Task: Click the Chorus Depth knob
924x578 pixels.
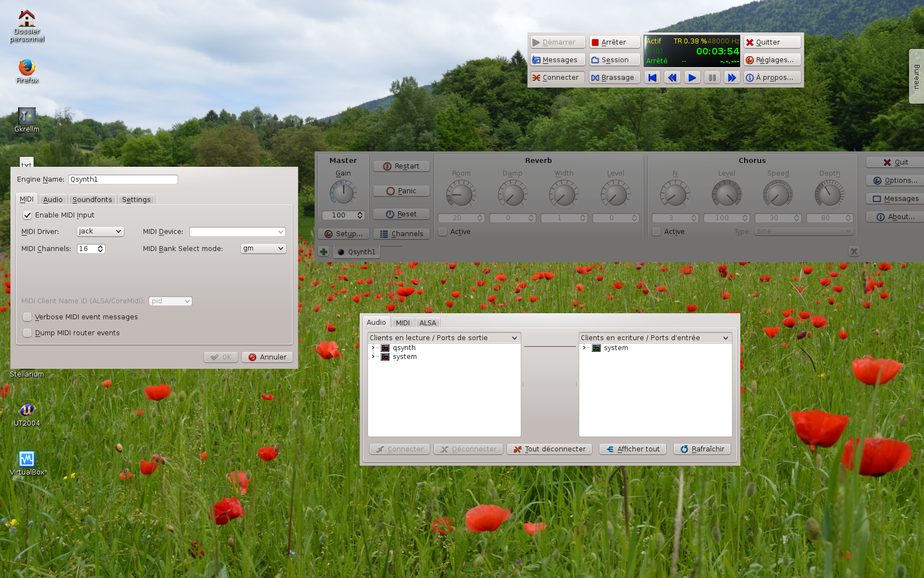Action: click(829, 194)
